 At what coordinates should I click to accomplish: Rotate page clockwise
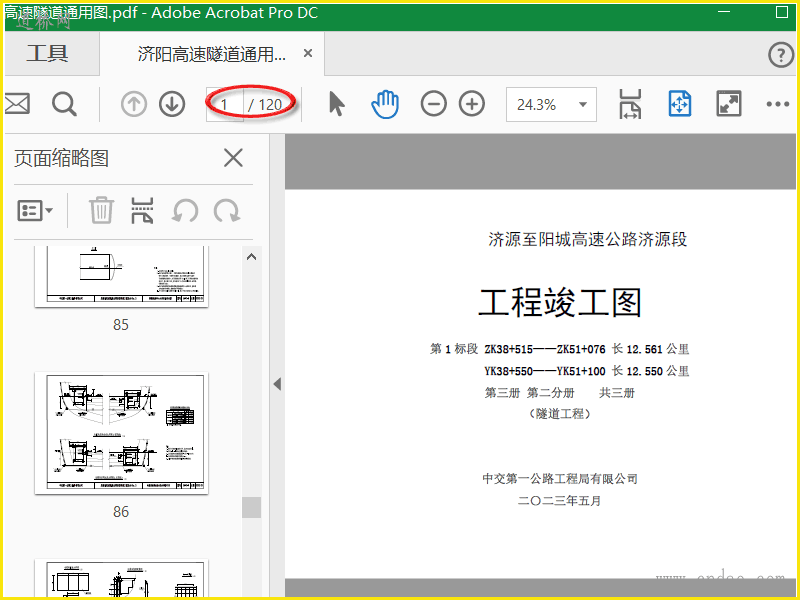pos(227,210)
